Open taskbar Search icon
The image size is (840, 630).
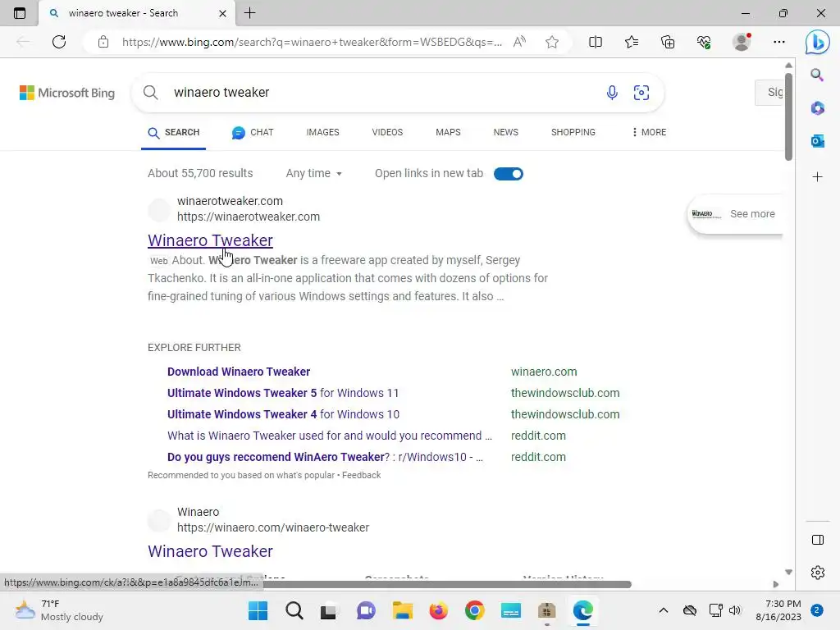[x=294, y=610]
